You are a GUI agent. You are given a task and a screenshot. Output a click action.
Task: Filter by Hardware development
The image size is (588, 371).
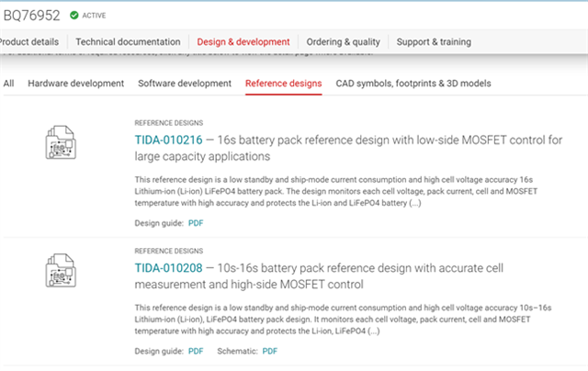tap(75, 84)
